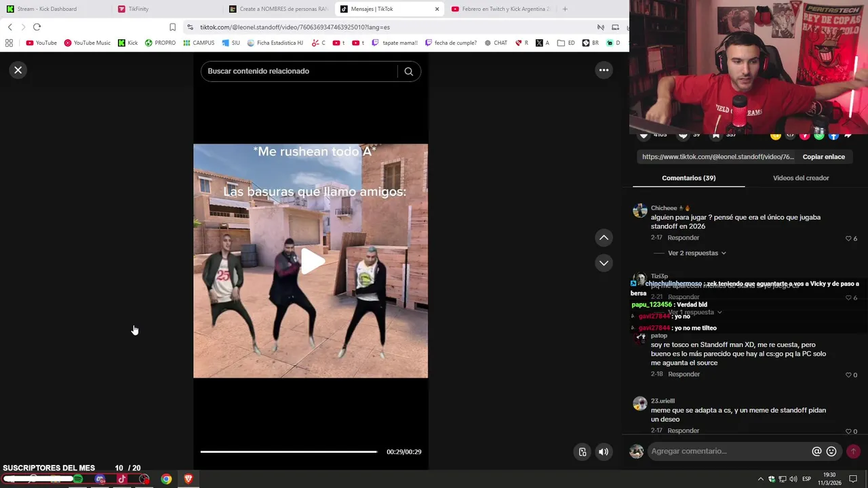Open Chicheee's profile avatar
The image size is (868, 488).
(639, 210)
